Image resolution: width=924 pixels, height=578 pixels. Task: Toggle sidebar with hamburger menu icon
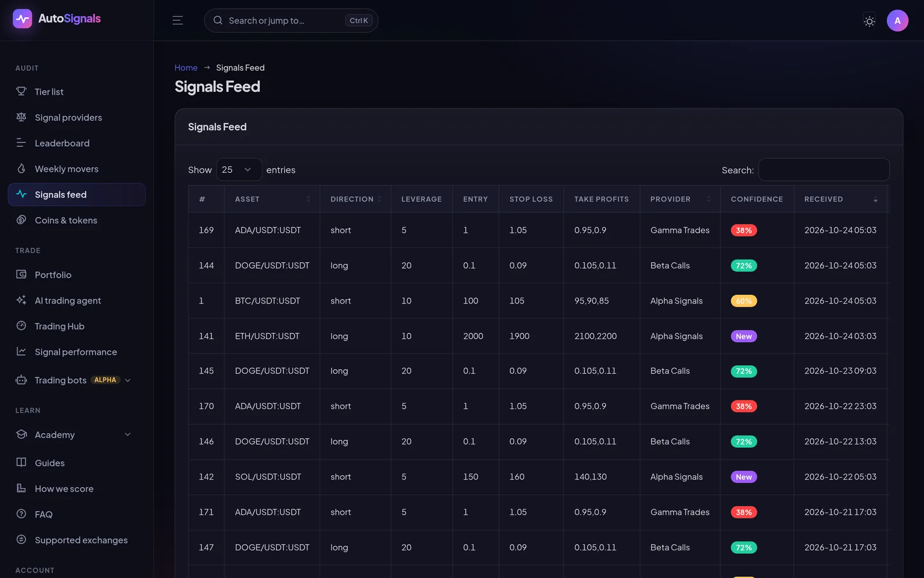tap(178, 20)
